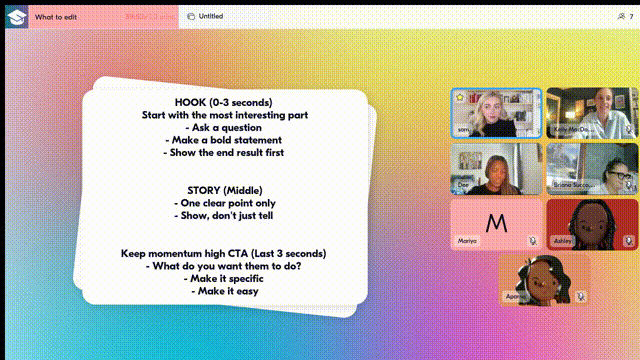Click the 'Briana Succo...' name label

coord(573,185)
